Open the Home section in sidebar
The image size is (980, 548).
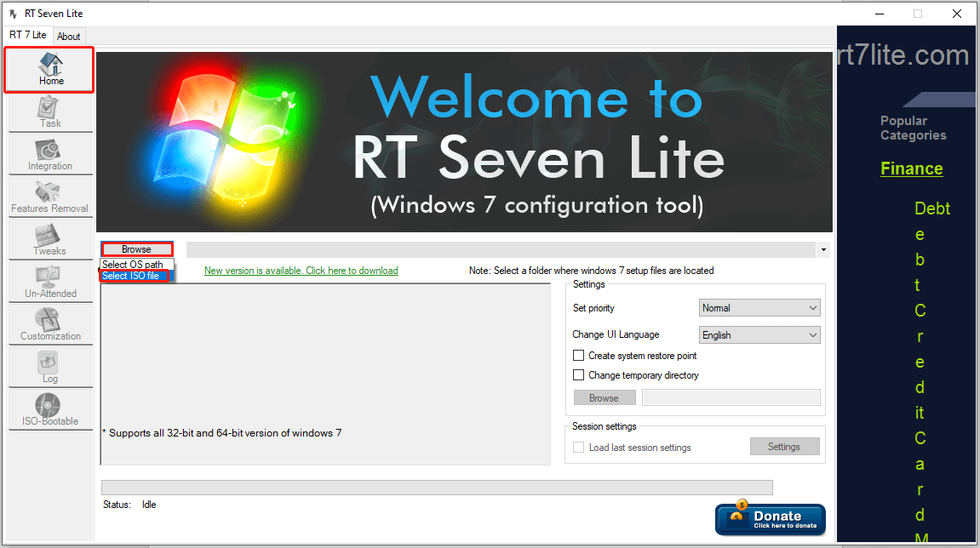[49, 70]
